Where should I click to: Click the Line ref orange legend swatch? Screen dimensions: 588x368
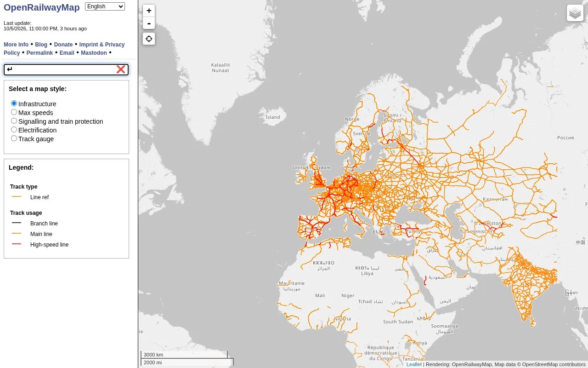pos(17,197)
